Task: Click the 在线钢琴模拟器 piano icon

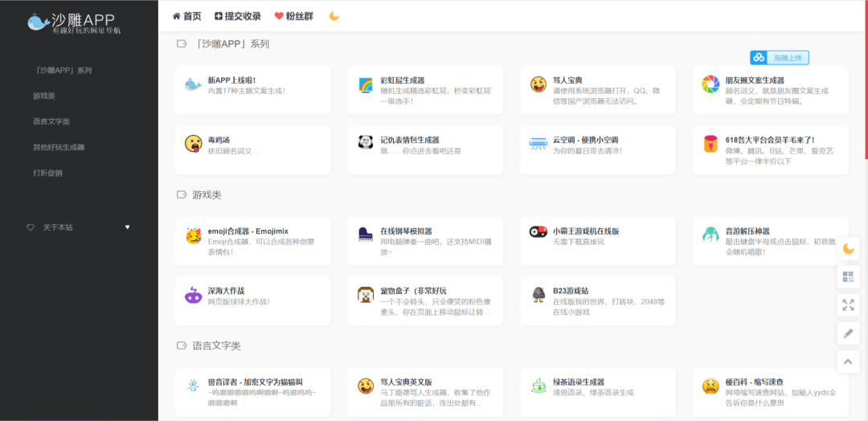Action: [x=366, y=234]
